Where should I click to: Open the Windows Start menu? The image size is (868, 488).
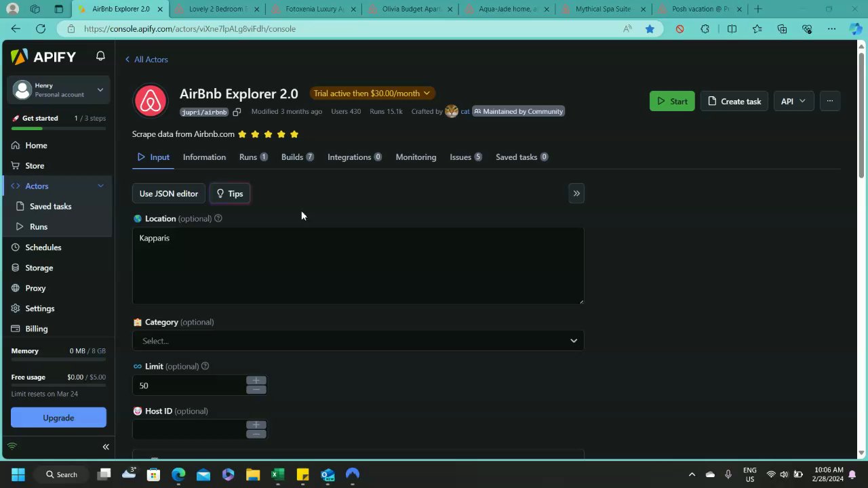point(18,474)
